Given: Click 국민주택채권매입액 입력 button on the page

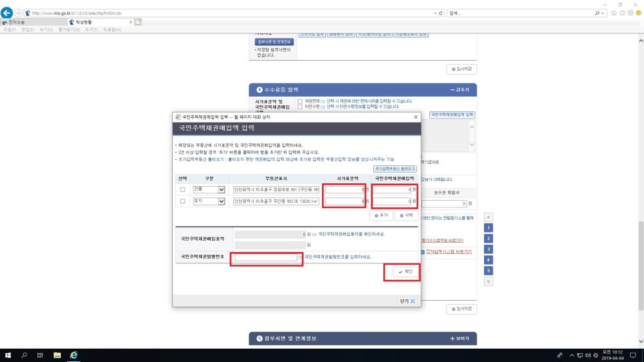Looking at the screenshot, I should point(452,115).
